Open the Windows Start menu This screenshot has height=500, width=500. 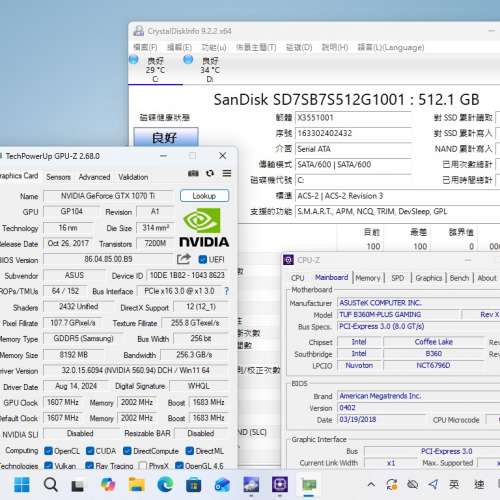[x=22, y=485]
